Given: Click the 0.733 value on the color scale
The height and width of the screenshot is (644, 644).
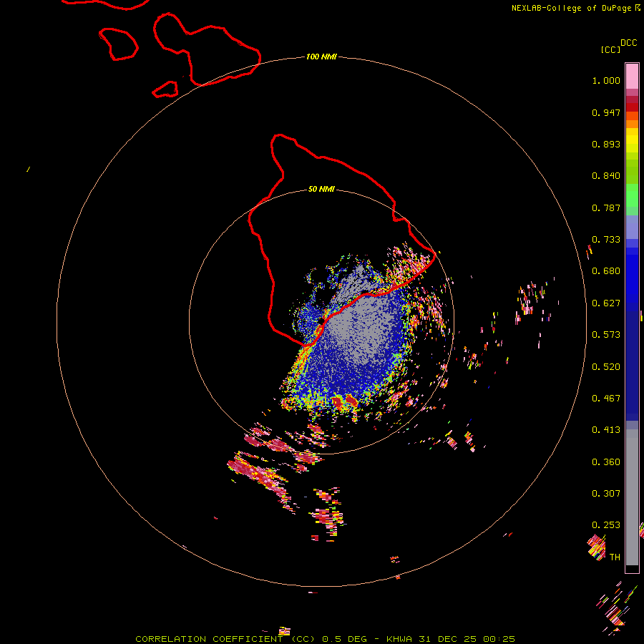Looking at the screenshot, I should 606,240.
